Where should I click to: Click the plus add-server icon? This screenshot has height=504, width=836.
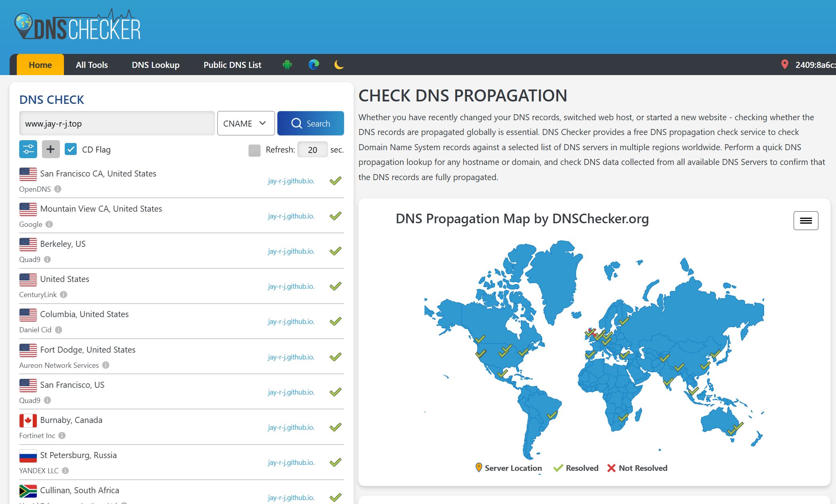click(50, 149)
